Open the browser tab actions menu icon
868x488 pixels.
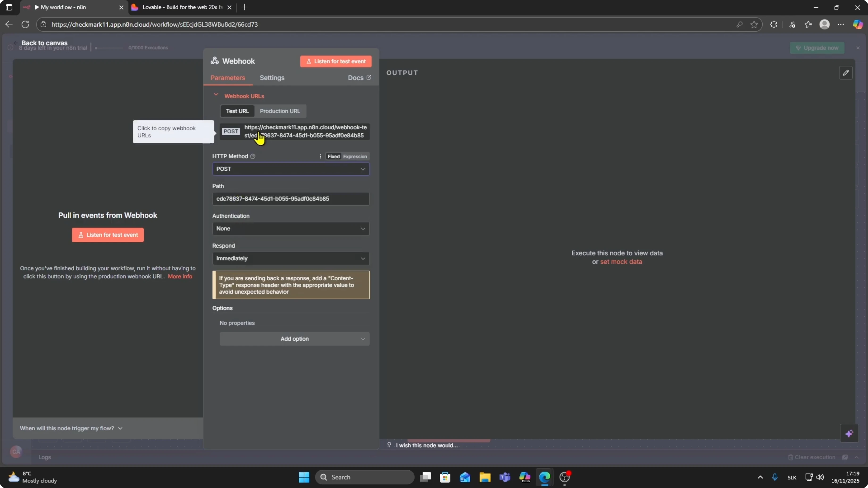(9, 7)
